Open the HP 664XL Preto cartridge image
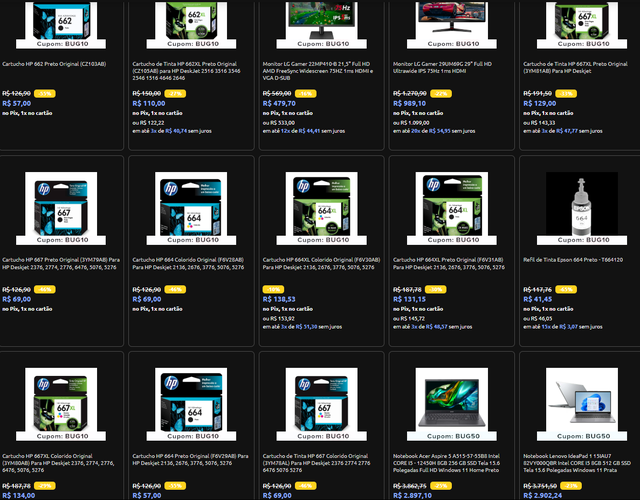The width and height of the screenshot is (640, 500). coord(451,208)
